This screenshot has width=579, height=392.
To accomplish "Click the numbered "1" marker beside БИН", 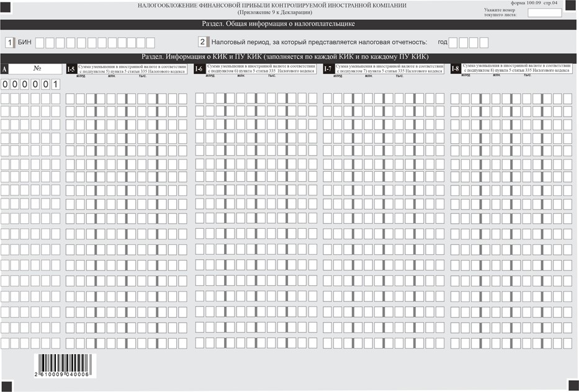I will [x=9, y=42].
